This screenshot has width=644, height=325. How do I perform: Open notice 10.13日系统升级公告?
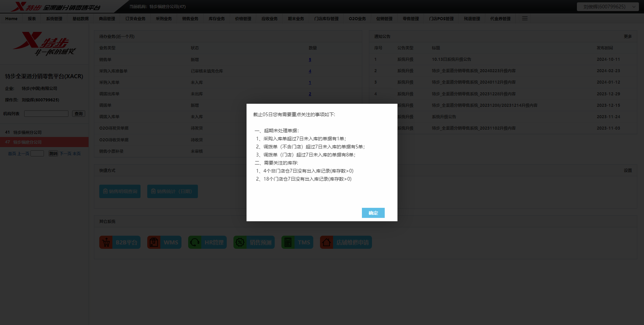coord(451,59)
